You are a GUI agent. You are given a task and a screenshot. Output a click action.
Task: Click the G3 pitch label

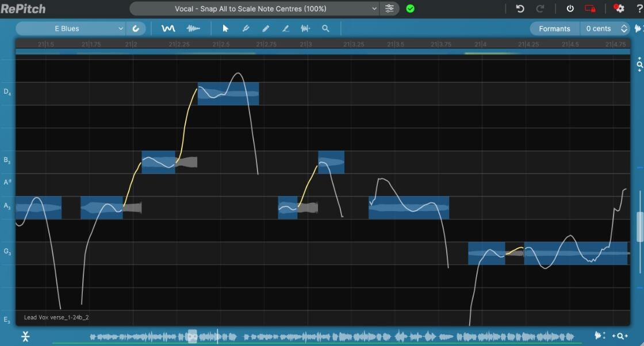click(7, 251)
